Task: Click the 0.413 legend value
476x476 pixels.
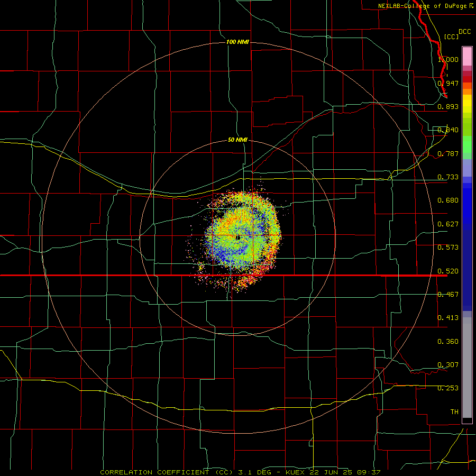Action: (448, 318)
